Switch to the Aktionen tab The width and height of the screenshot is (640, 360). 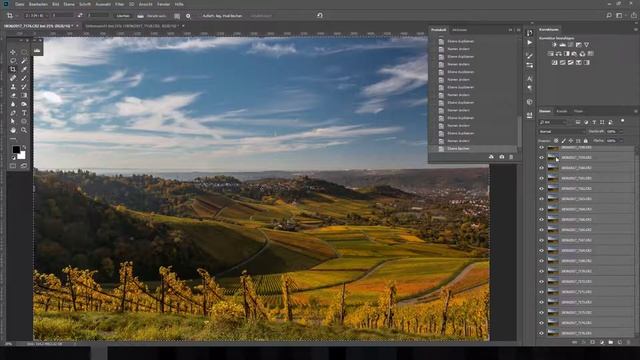pos(460,30)
